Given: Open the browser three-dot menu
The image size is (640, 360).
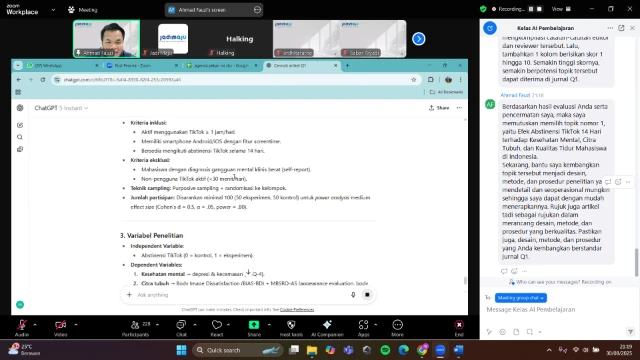Looking at the screenshot, I should [460, 80].
